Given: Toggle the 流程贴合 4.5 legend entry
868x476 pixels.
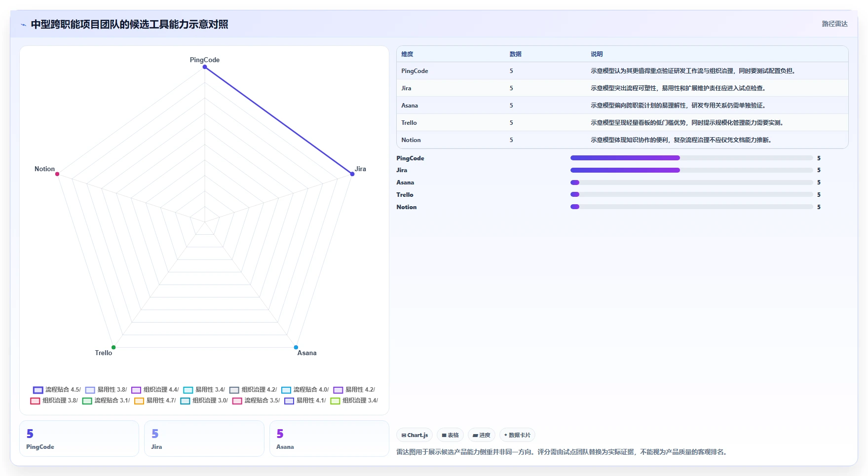Looking at the screenshot, I should pyautogui.click(x=57, y=390).
